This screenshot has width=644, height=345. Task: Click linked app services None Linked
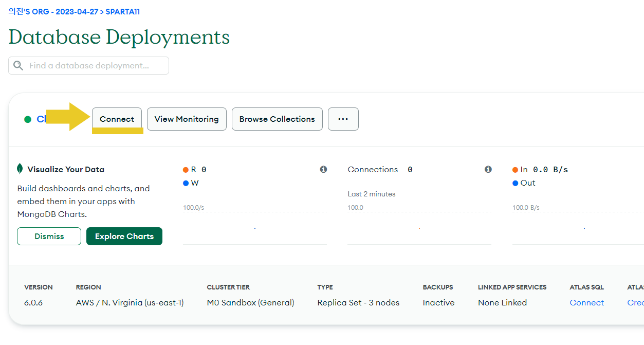click(x=502, y=303)
